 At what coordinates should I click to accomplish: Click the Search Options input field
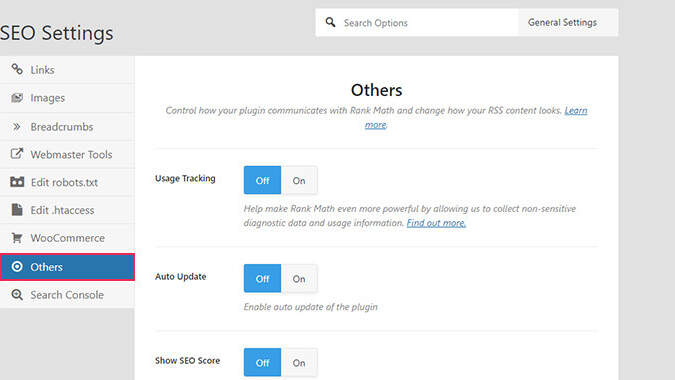[x=417, y=22]
